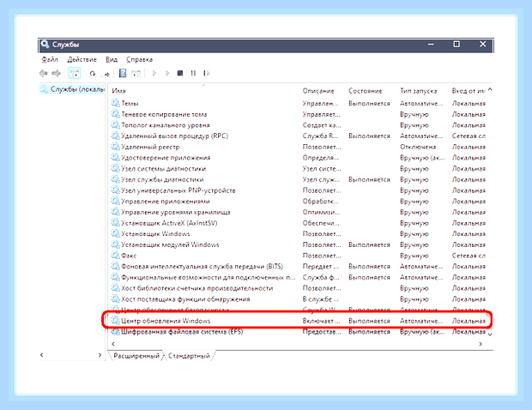Click the Refresh icon in the toolbar
The height and width of the screenshot is (410, 532).
click(93, 73)
